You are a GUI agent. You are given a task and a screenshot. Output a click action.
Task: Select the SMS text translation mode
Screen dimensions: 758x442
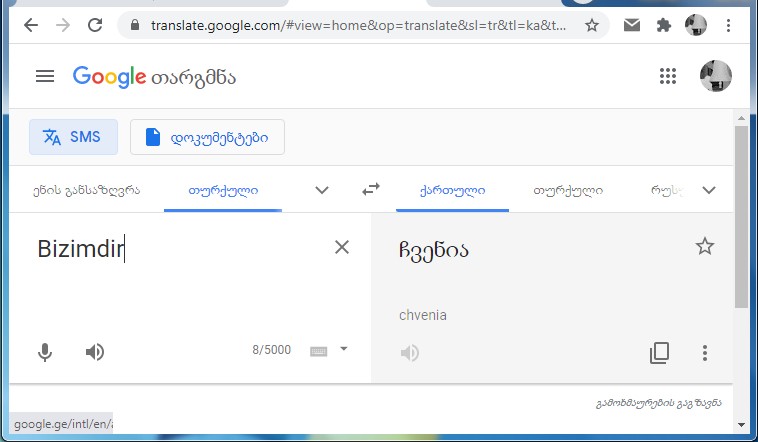(73, 137)
